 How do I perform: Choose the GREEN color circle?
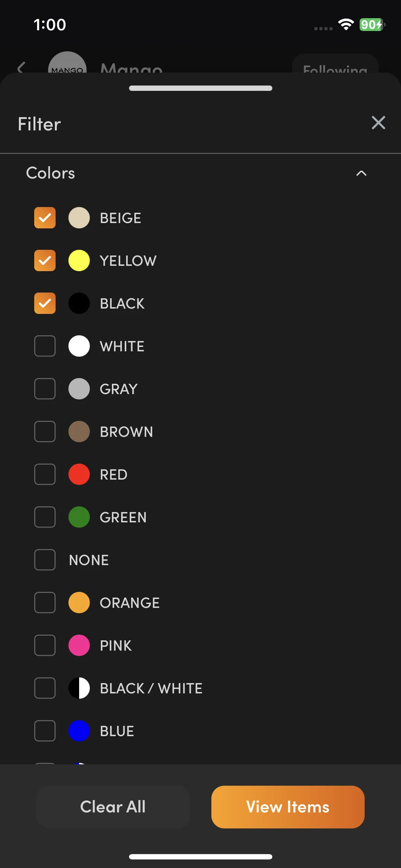(79, 517)
